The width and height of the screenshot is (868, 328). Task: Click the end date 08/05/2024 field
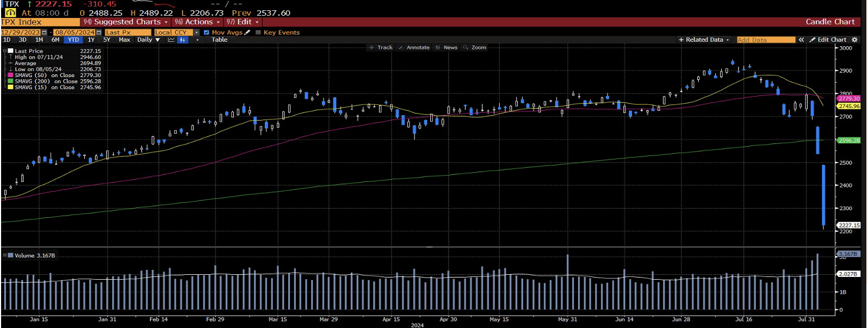pyautogui.click(x=75, y=33)
